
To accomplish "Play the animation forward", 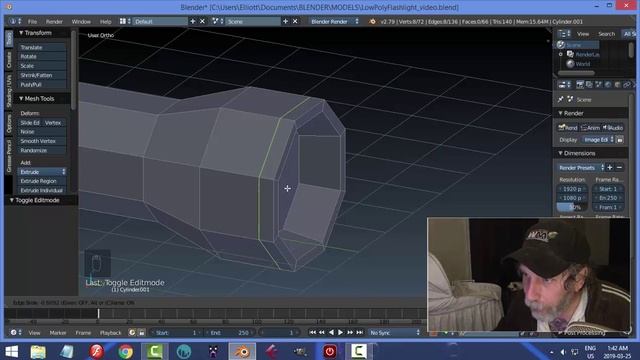I will 340,333.
